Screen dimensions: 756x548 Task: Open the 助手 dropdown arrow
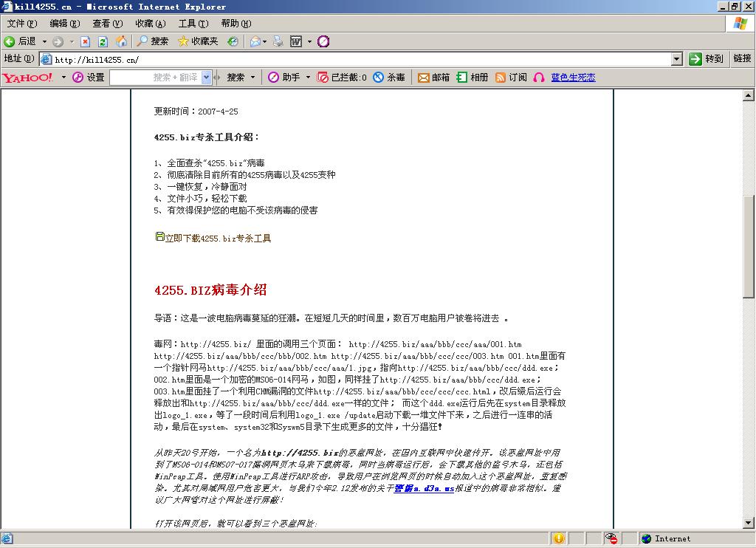tap(308, 78)
